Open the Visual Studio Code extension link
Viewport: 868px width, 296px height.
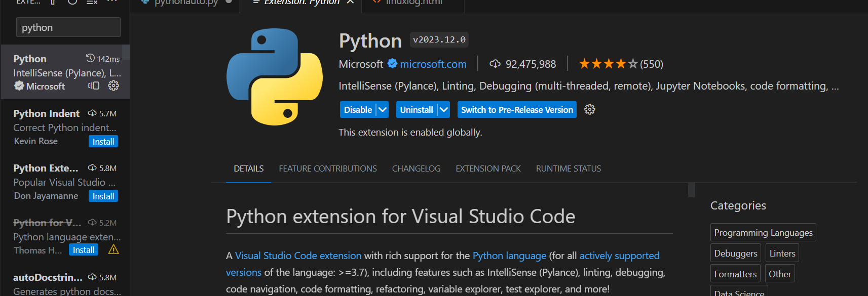tap(298, 256)
